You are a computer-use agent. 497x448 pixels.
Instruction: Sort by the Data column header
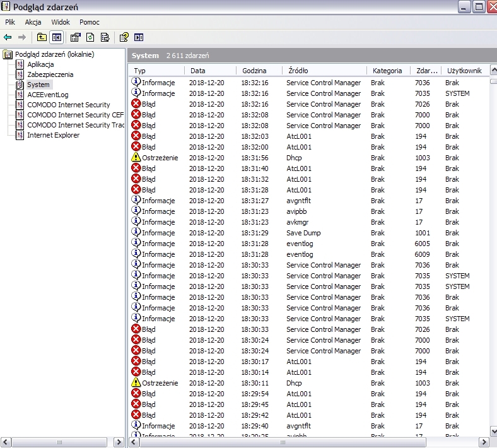click(211, 71)
